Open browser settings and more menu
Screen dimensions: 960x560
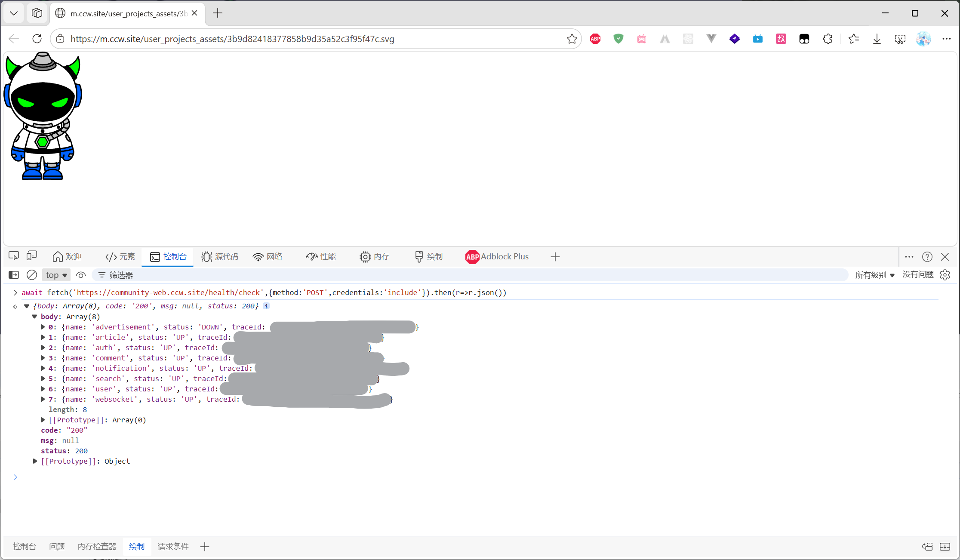click(x=947, y=39)
